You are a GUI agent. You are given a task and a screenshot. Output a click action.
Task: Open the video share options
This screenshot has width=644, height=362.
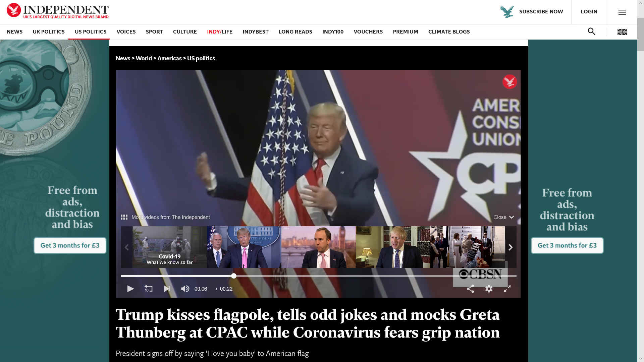point(470,289)
